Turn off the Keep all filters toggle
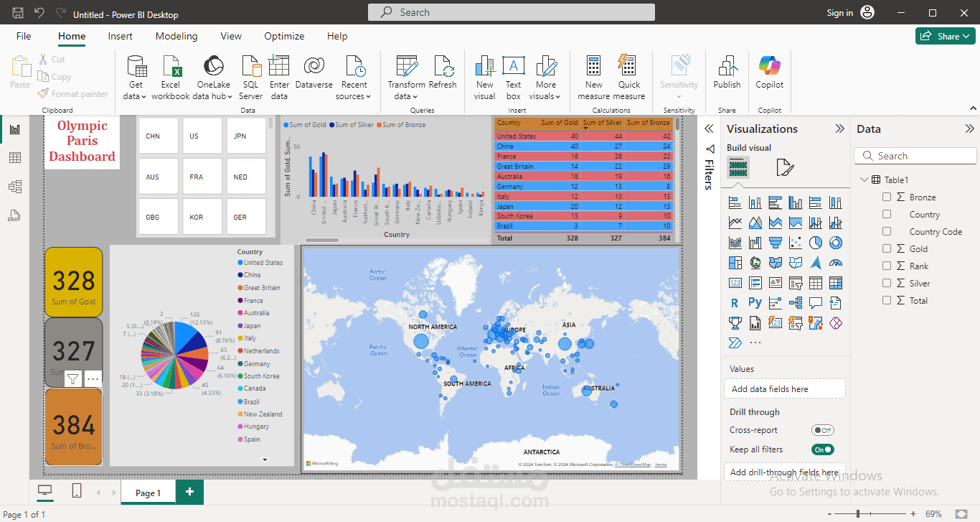 (822, 448)
